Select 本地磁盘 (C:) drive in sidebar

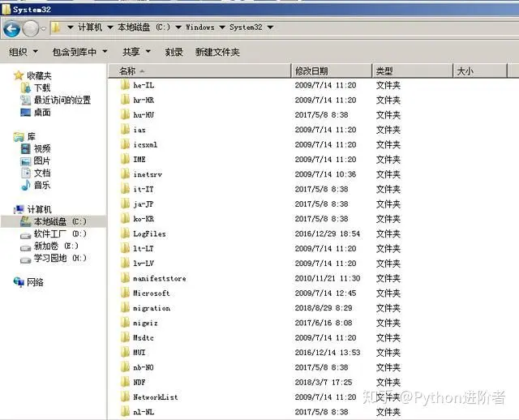54,221
